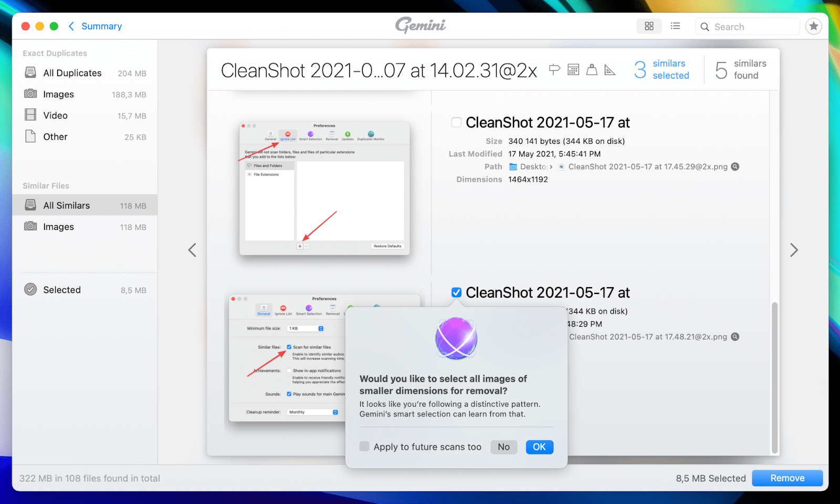The width and height of the screenshot is (840, 504).
Task: Click the vertical scrollbar
Action: coord(774,377)
